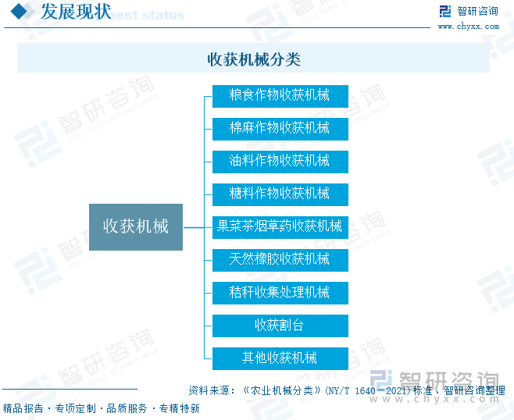Select the 果菜茶烟草药收获机械 box
Viewport: 514px width, 420px height.
[x=280, y=227]
